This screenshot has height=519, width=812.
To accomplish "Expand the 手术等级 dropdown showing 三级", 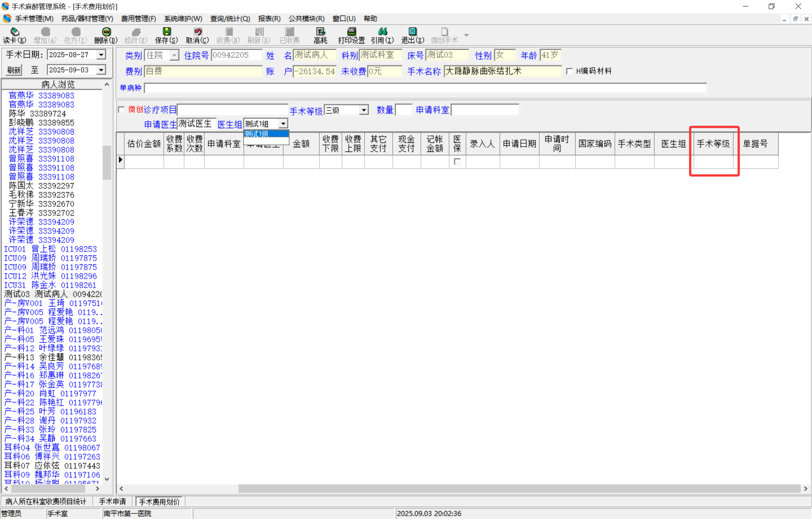I will pyautogui.click(x=364, y=110).
